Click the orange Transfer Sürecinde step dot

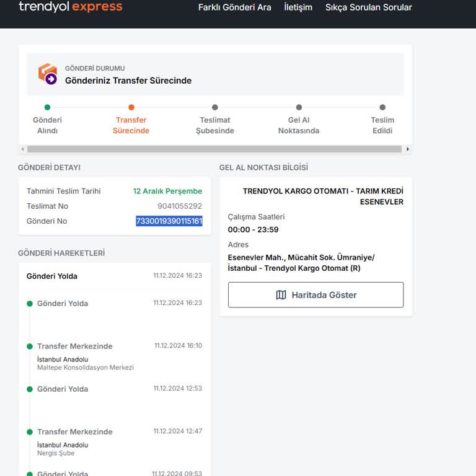[x=131, y=107]
